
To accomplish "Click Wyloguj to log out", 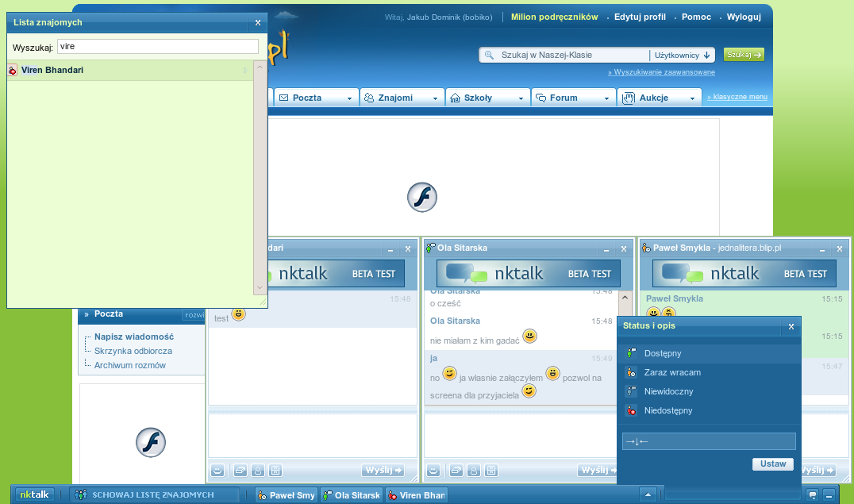I will coord(744,17).
